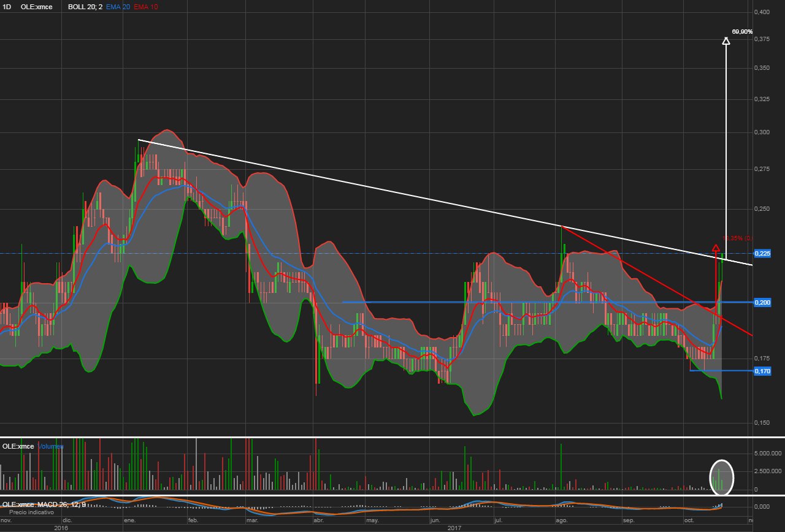The height and width of the screenshot is (532, 785).
Task: Click the 0,250 price axis label
Action: pos(762,209)
